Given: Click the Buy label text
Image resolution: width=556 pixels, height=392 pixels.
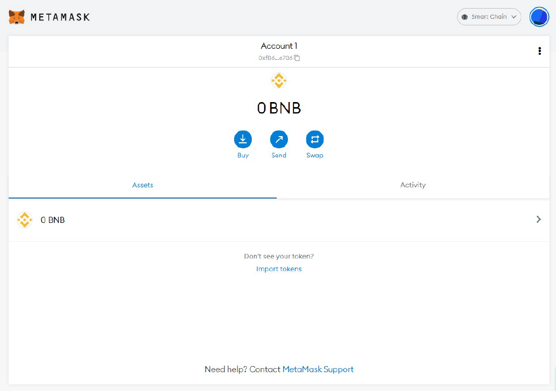Looking at the screenshot, I should tap(243, 155).
